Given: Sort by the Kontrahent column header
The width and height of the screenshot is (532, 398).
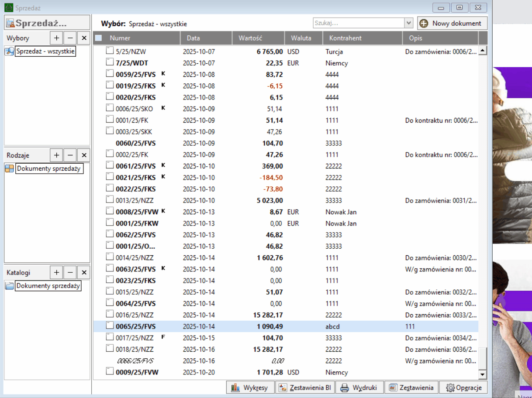Looking at the screenshot, I should point(362,38).
